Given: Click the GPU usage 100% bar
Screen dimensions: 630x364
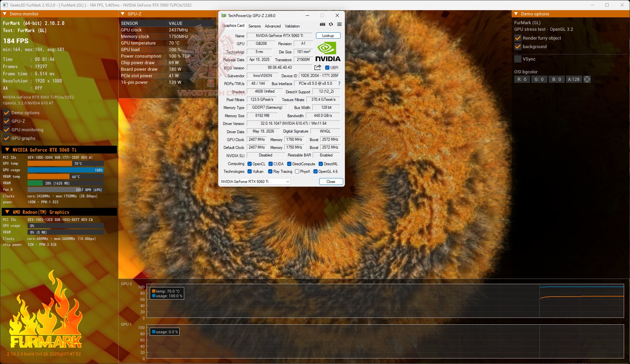Looking at the screenshot, I should [x=66, y=170].
